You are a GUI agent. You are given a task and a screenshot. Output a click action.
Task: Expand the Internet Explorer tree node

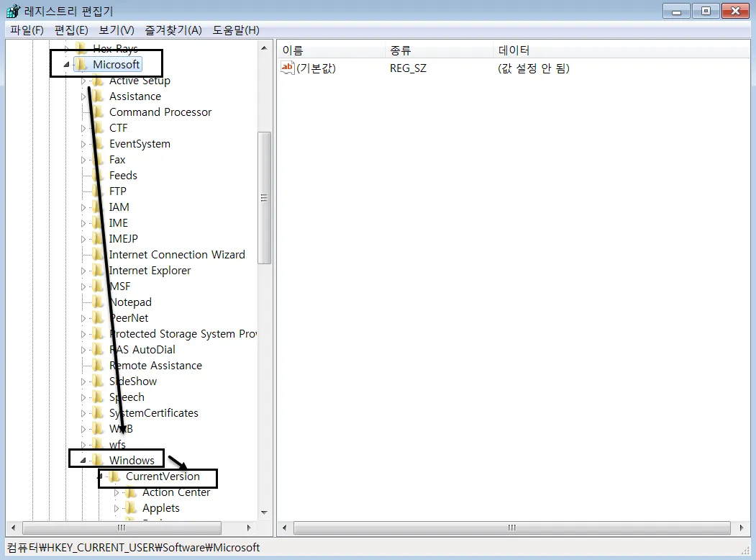pos(83,271)
